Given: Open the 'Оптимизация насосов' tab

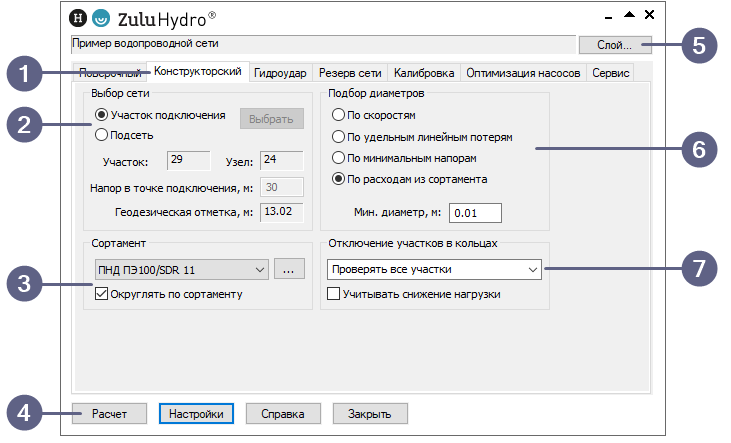Looking at the screenshot, I should tap(523, 73).
